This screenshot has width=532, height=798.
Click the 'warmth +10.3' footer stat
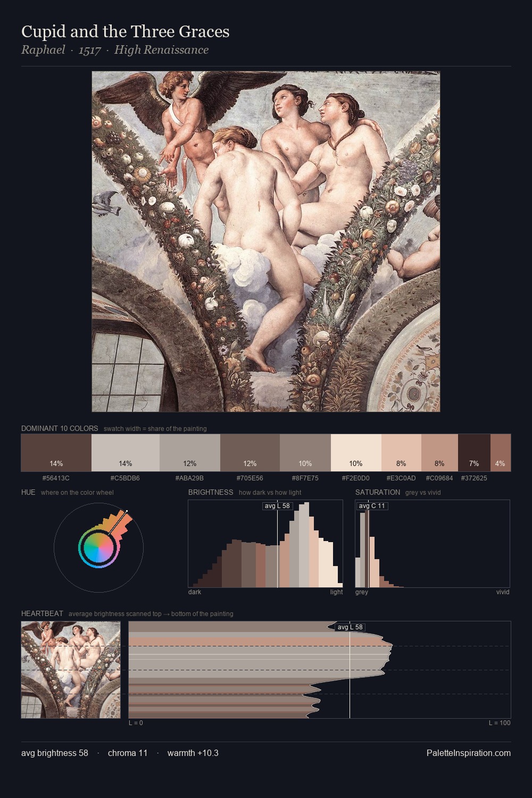coord(193,753)
